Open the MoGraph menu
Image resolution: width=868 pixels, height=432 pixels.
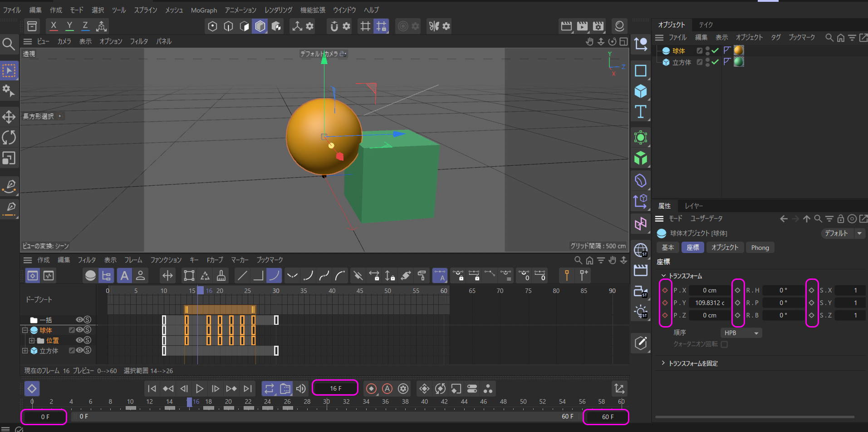click(x=204, y=10)
